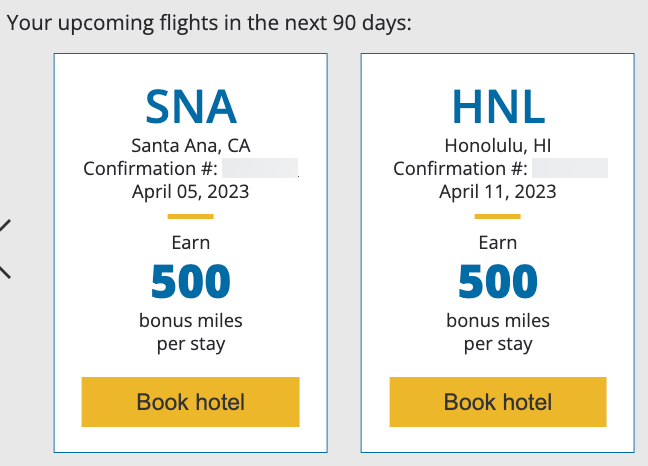Click bonus miles per stay under HNL
The width and height of the screenshot is (648, 466).
click(x=498, y=332)
